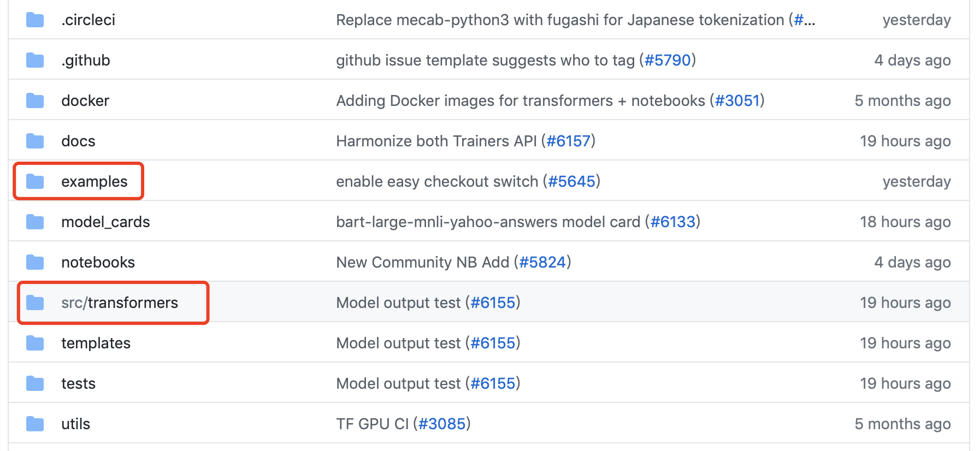This screenshot has height=451, width=980.
Task: Click the .github folder icon
Action: [35, 61]
